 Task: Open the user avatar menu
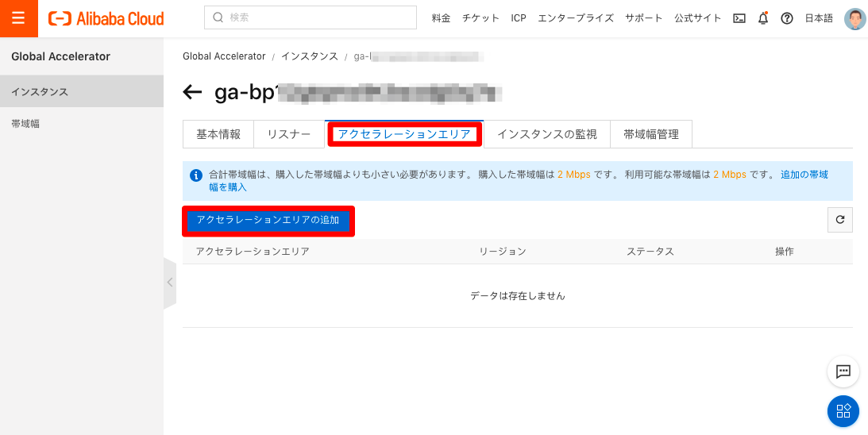click(855, 18)
